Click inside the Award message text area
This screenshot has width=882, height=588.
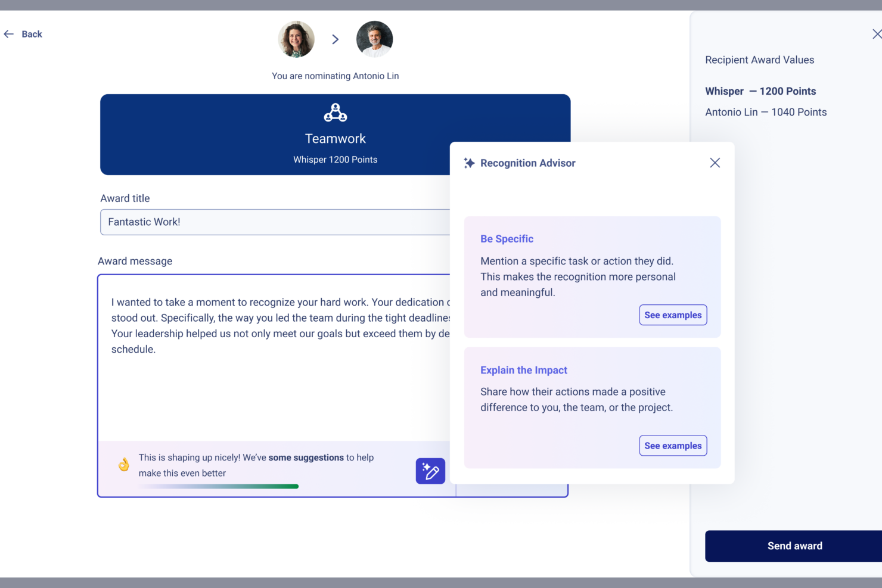coord(274,387)
